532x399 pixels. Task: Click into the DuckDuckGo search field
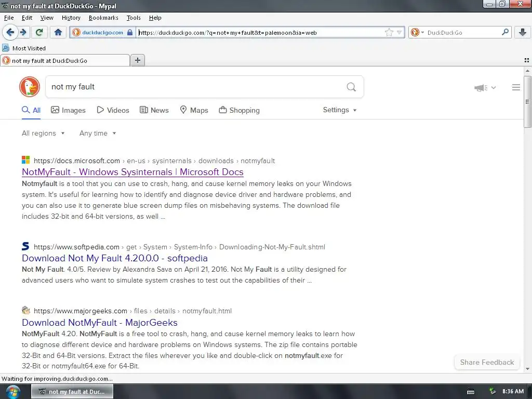click(x=197, y=87)
